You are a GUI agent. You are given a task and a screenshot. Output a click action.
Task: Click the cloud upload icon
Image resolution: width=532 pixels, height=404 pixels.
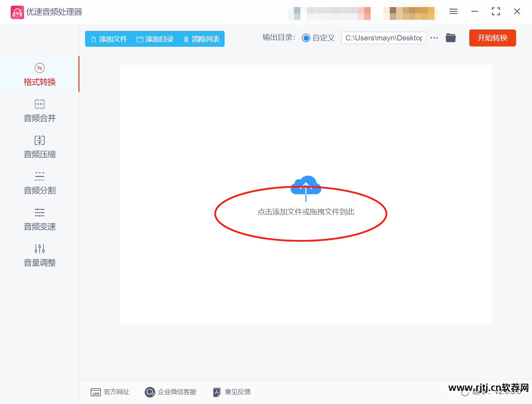tap(306, 188)
